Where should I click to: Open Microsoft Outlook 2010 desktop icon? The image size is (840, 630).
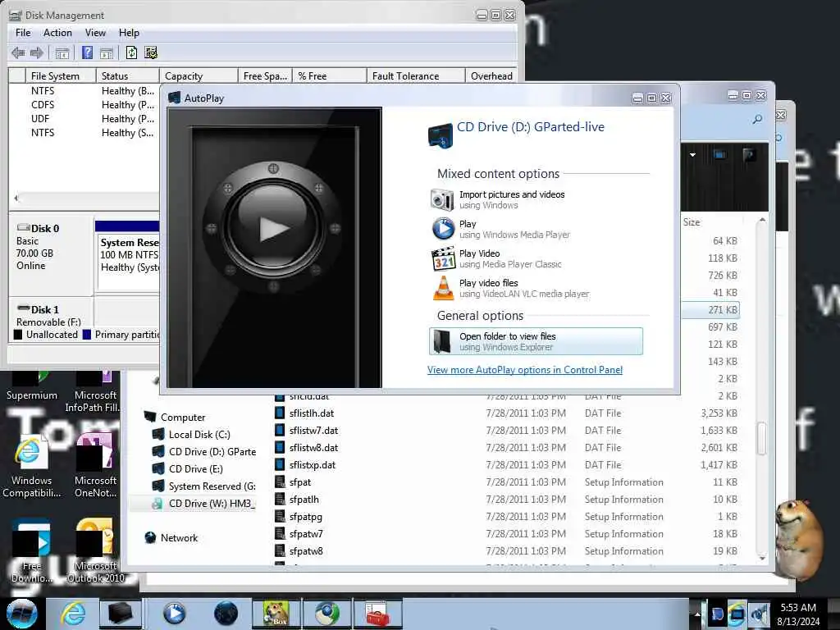(x=95, y=552)
